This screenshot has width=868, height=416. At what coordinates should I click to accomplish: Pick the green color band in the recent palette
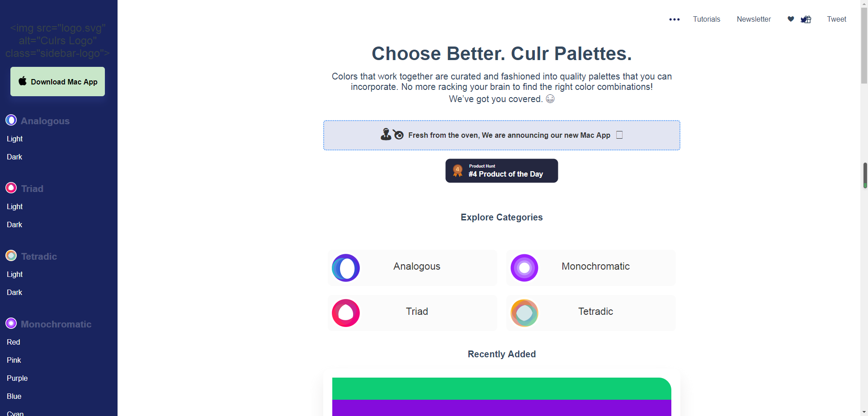click(x=502, y=388)
